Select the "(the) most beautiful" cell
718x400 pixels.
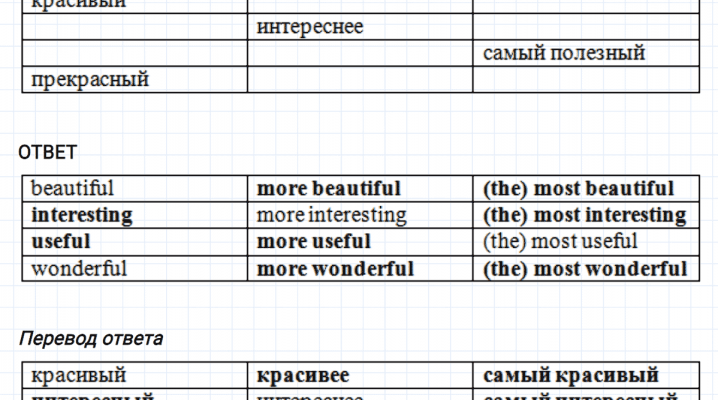578,188
